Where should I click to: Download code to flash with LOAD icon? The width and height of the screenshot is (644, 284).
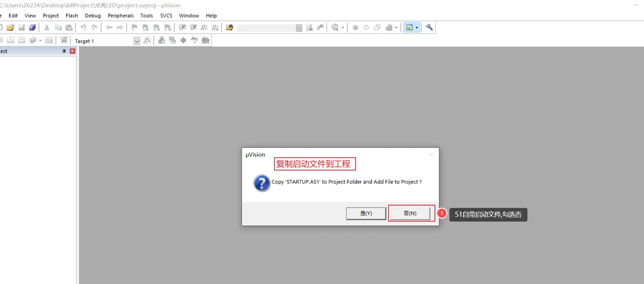(x=64, y=40)
